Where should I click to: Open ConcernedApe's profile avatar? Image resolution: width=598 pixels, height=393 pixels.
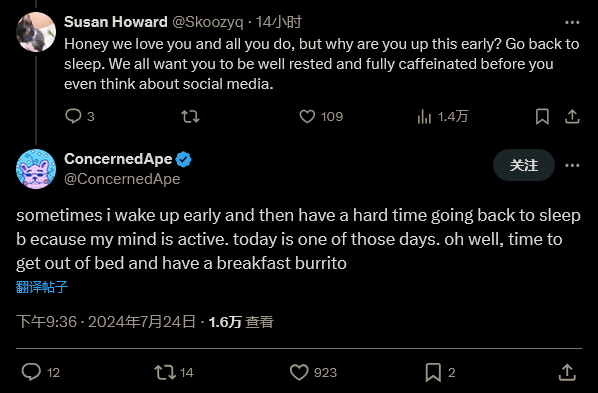[36, 169]
